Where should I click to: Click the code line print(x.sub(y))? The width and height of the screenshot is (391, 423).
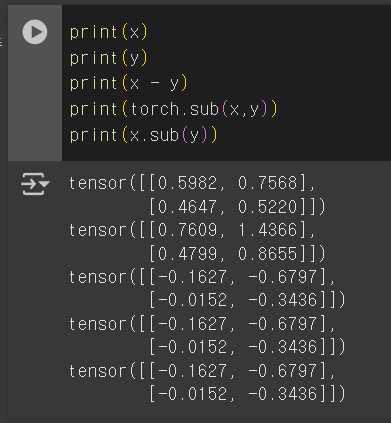tap(144, 135)
